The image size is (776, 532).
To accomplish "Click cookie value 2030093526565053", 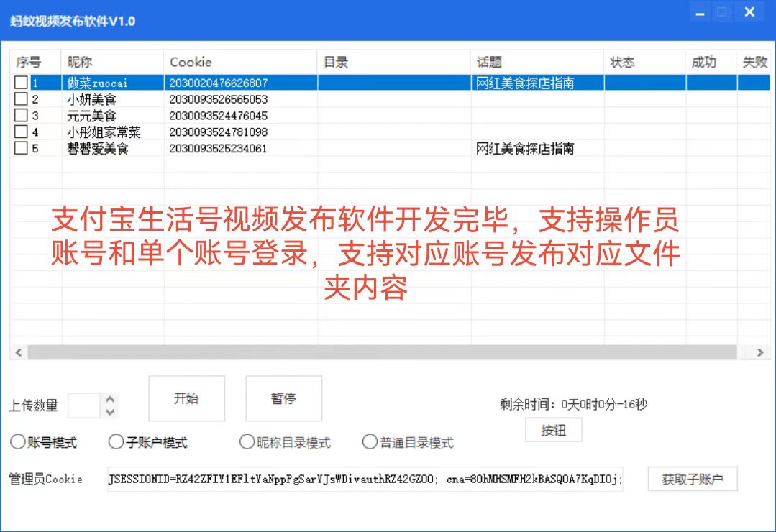I will coord(218,99).
